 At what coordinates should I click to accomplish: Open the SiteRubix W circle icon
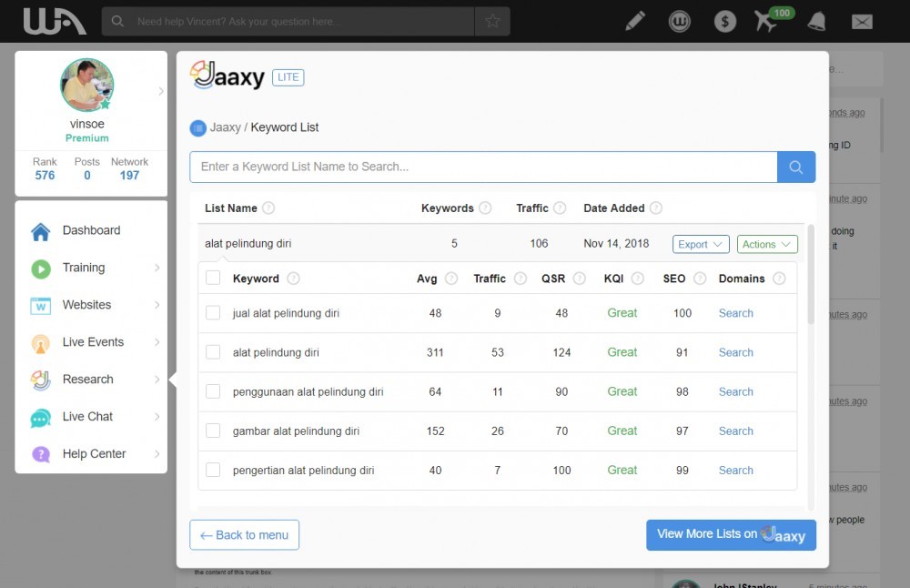pos(680,22)
